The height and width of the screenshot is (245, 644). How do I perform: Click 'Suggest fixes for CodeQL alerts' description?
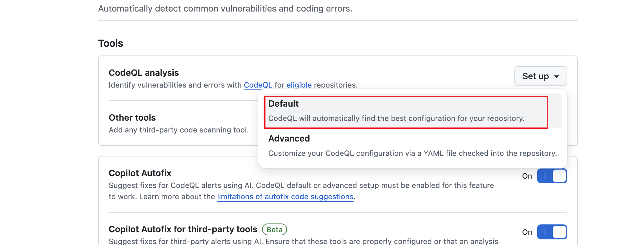[x=301, y=185]
